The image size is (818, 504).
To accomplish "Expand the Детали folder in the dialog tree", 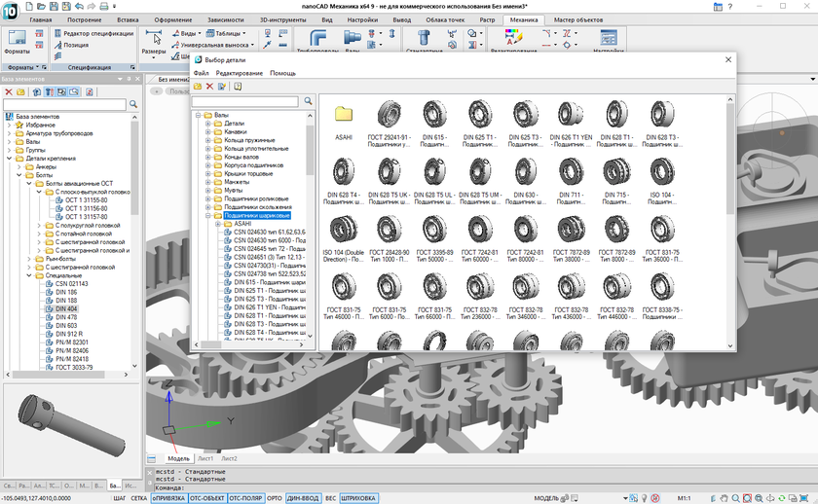I will click(x=207, y=124).
